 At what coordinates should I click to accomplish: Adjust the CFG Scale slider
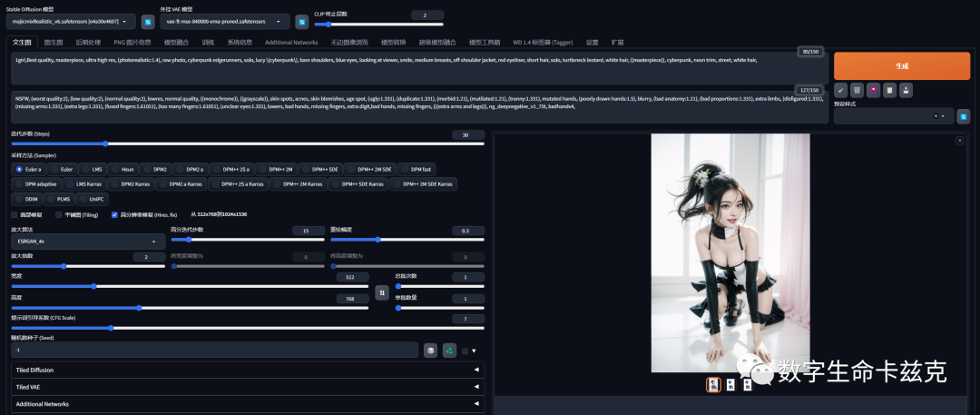248,328
